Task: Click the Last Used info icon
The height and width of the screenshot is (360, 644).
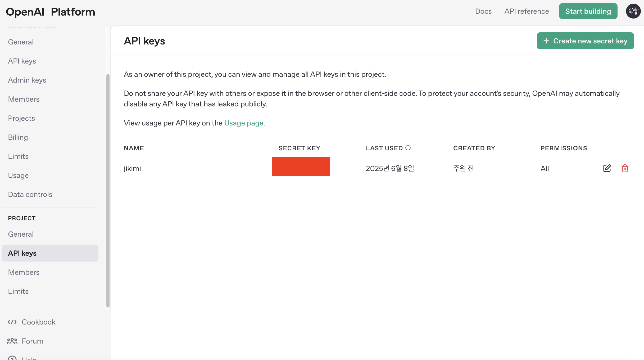Action: click(x=408, y=148)
